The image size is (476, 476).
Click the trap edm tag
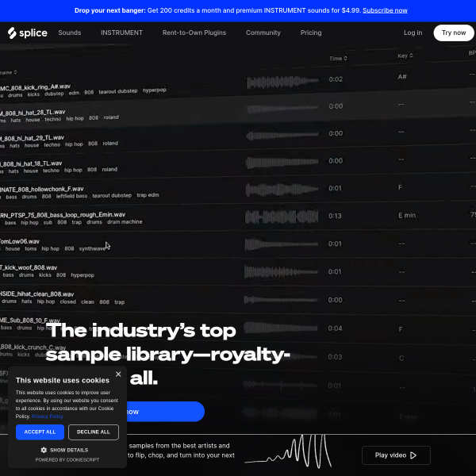148,195
